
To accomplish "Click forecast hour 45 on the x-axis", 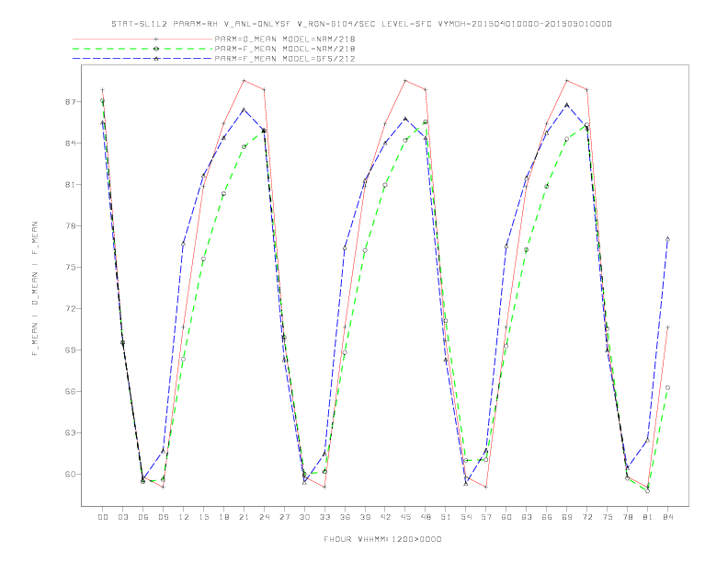I will point(405,517).
